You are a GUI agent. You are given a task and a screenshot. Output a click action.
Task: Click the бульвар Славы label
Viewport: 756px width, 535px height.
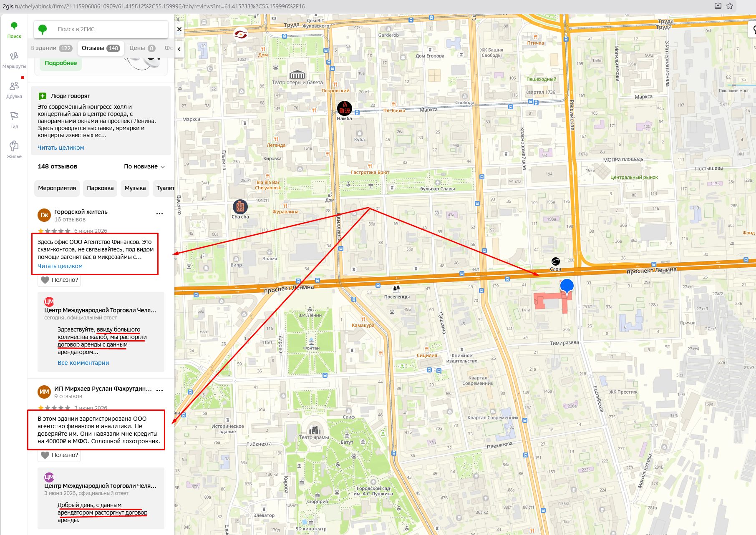[437, 189]
